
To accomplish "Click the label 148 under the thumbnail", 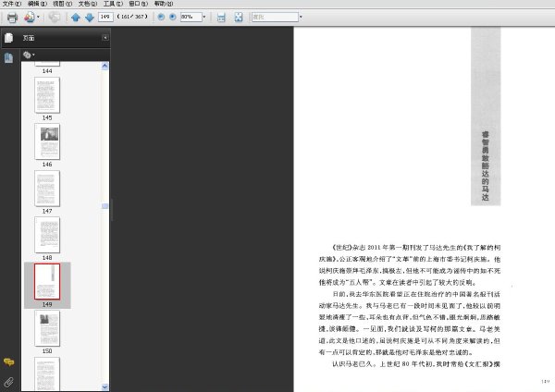I will point(47,258).
